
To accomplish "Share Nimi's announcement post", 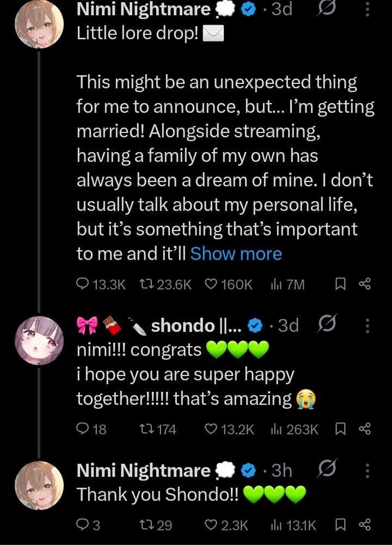I will pyautogui.click(x=365, y=284).
